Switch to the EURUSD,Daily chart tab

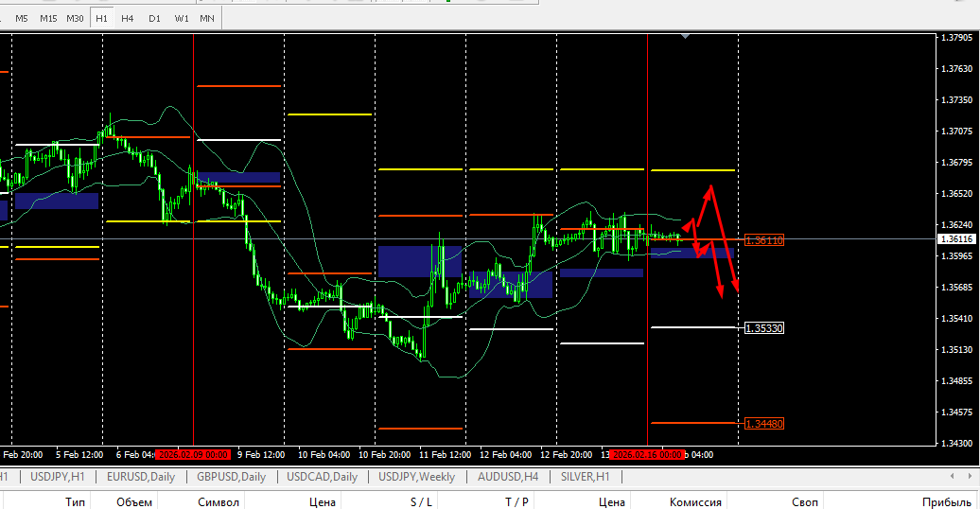click(x=141, y=477)
